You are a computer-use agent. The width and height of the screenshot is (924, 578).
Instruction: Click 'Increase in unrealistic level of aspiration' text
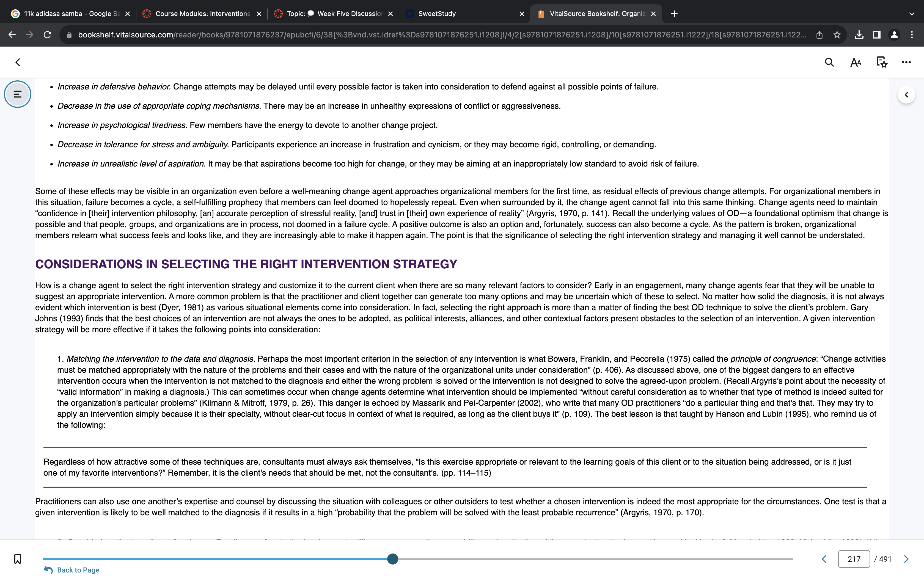(x=132, y=164)
